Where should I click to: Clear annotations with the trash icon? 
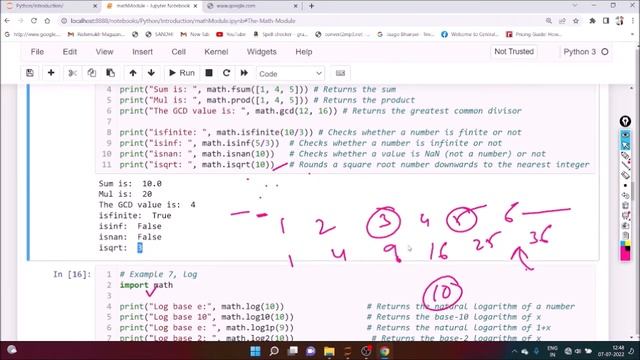point(625,205)
